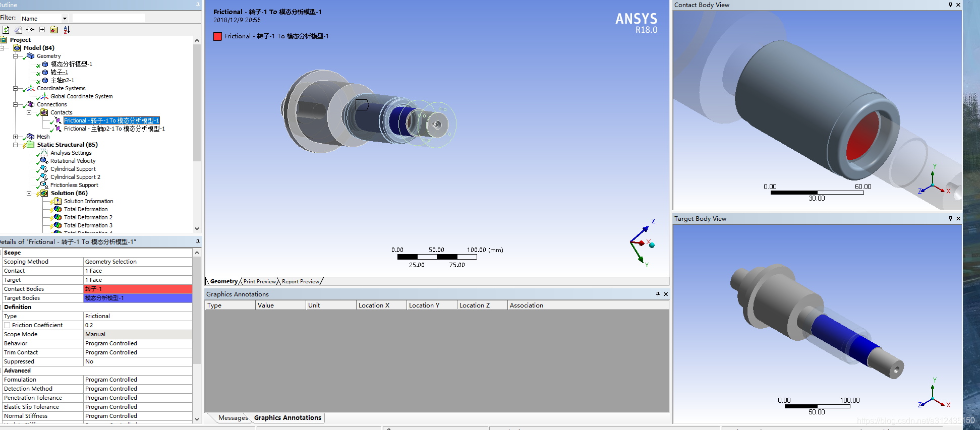This screenshot has height=430, width=980.
Task: Click the Association column header
Action: pyautogui.click(x=588, y=305)
